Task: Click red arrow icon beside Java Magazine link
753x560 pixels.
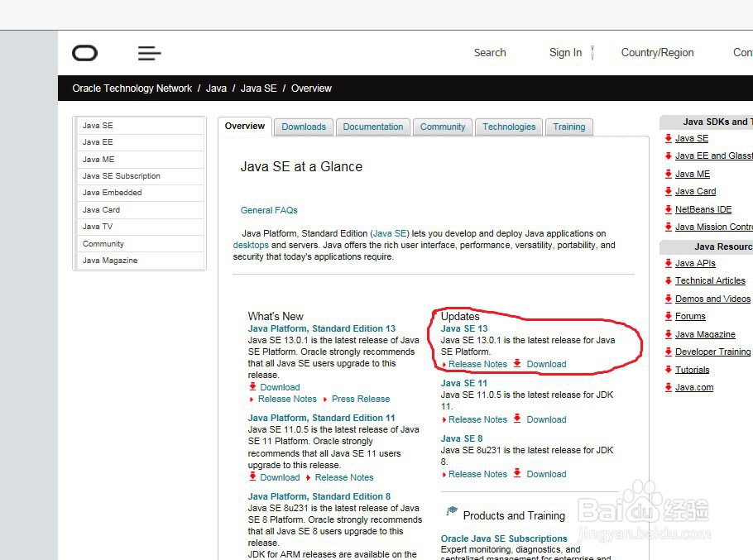Action: [668, 334]
